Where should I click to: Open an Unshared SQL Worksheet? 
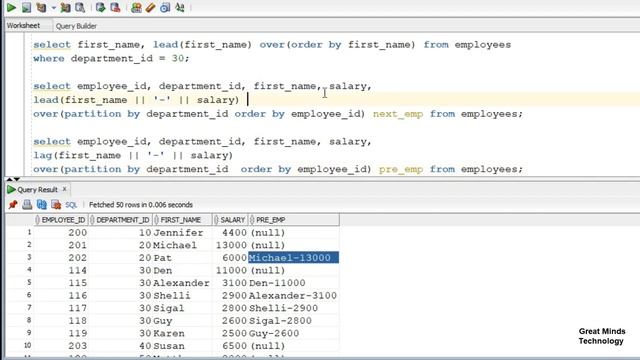coord(136,7)
